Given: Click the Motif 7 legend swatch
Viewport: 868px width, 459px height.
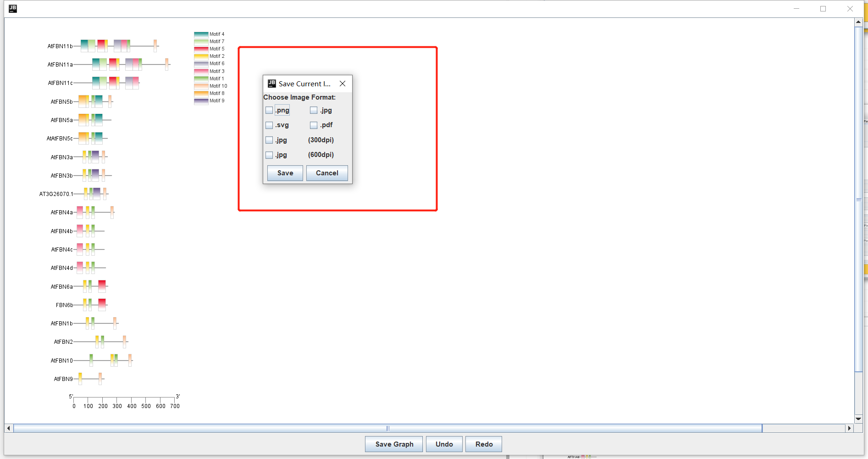Looking at the screenshot, I should (201, 42).
